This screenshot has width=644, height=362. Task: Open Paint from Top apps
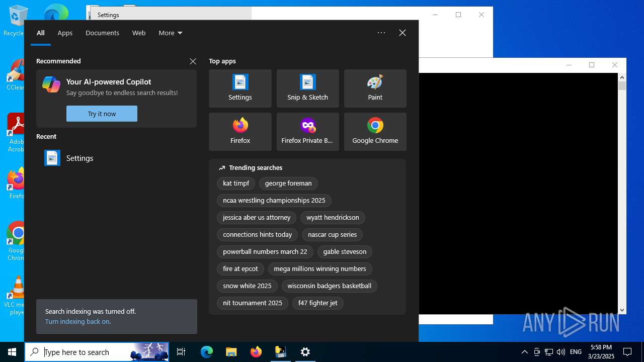click(375, 88)
